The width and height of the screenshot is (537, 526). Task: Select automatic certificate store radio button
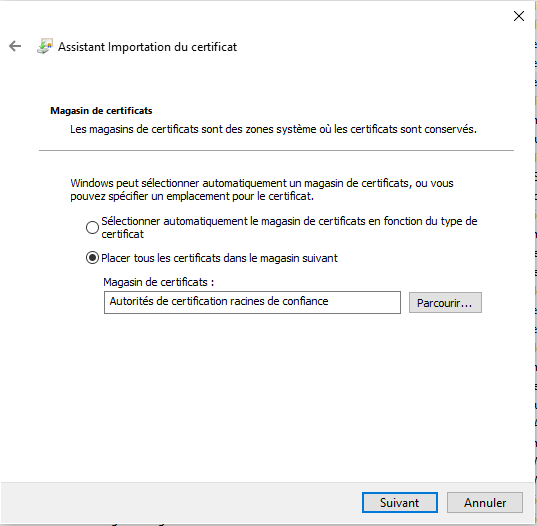pyautogui.click(x=92, y=227)
